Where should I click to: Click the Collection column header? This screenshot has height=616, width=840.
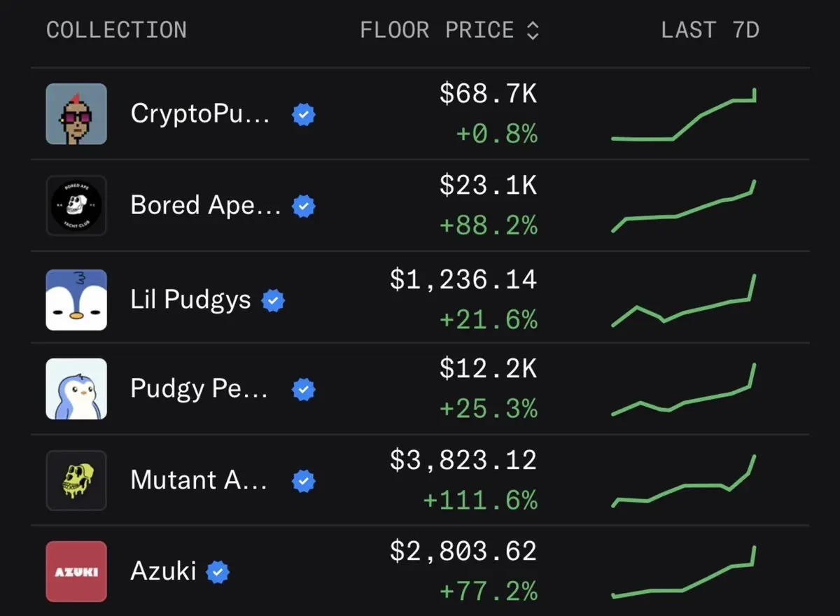point(116,31)
